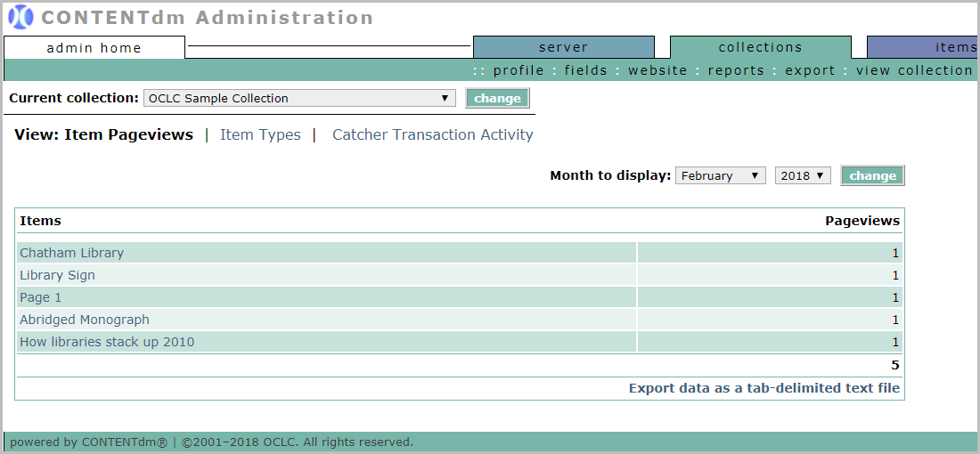Open the admin home tab
This screenshot has height=454, width=980.
[94, 47]
